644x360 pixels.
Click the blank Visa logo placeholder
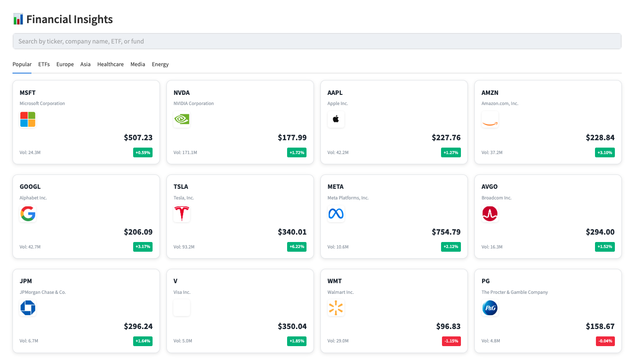coord(182,308)
